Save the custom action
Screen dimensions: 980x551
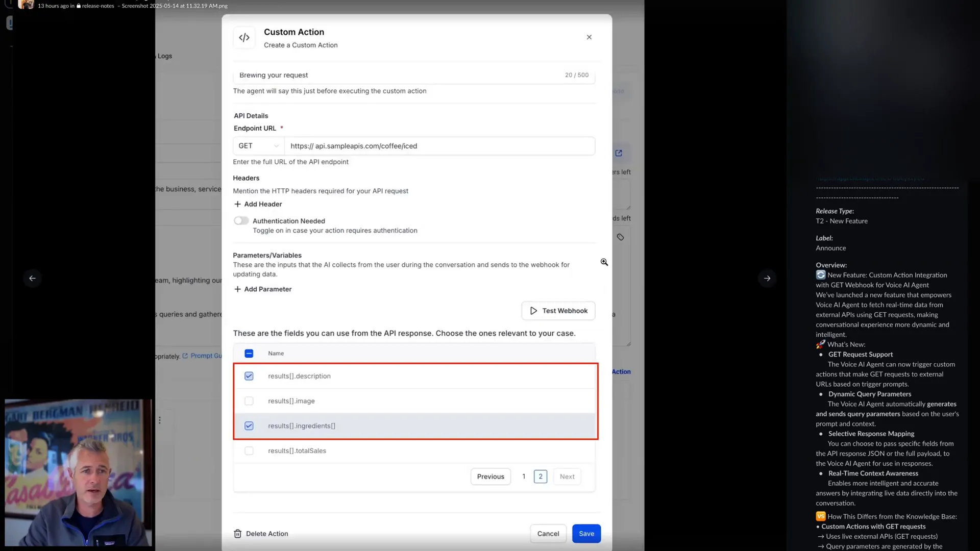586,534
